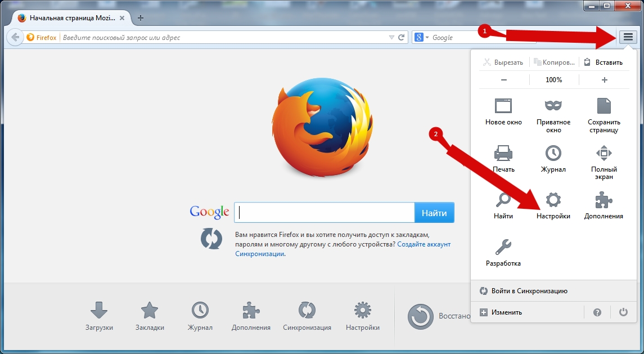
Task: Click Вставить in the menu panel
Action: tap(604, 62)
